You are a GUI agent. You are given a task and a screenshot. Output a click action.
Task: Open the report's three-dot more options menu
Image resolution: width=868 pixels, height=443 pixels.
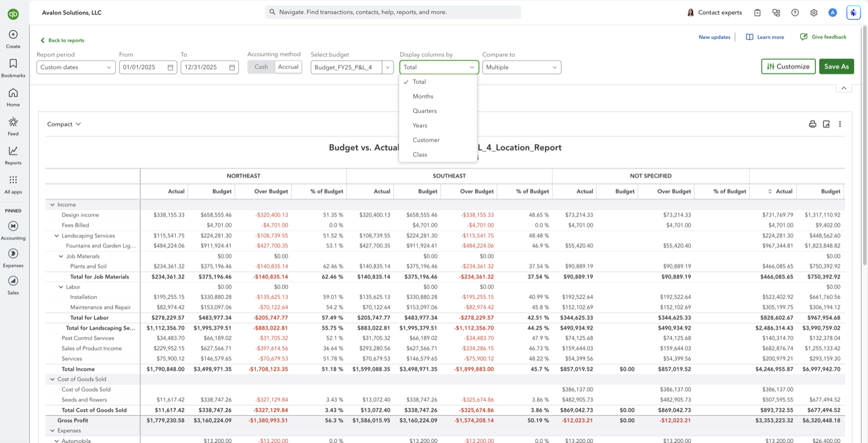point(840,124)
